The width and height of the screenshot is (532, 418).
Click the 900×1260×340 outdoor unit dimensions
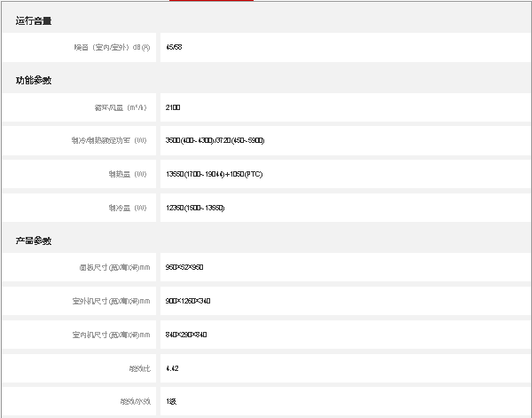click(188, 301)
